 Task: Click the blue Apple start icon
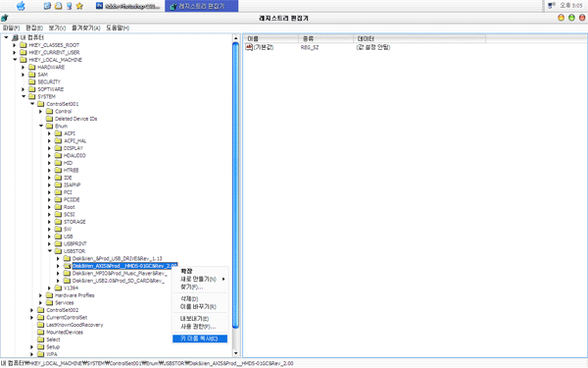point(21,6)
